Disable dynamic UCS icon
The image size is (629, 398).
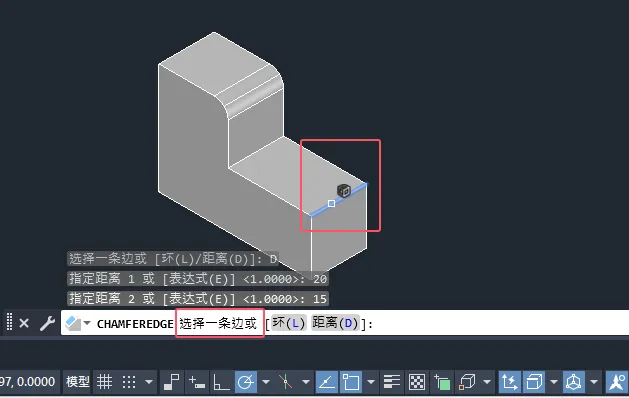pyautogui.click(x=509, y=382)
